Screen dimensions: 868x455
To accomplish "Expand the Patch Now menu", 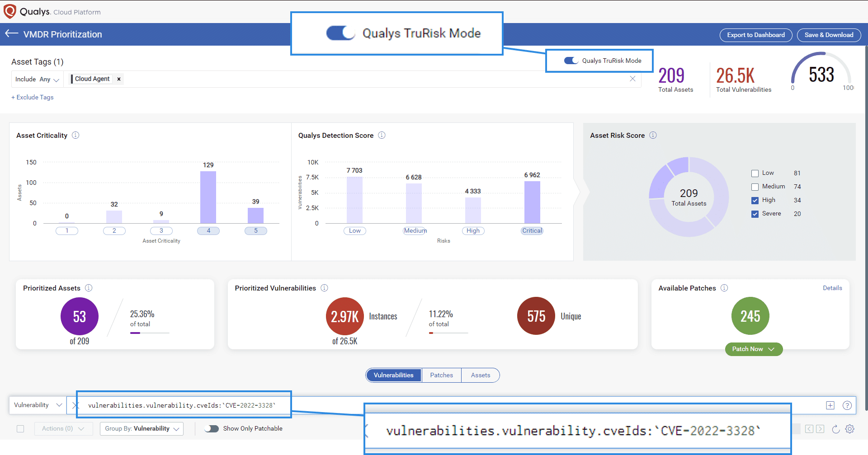I will 754,349.
